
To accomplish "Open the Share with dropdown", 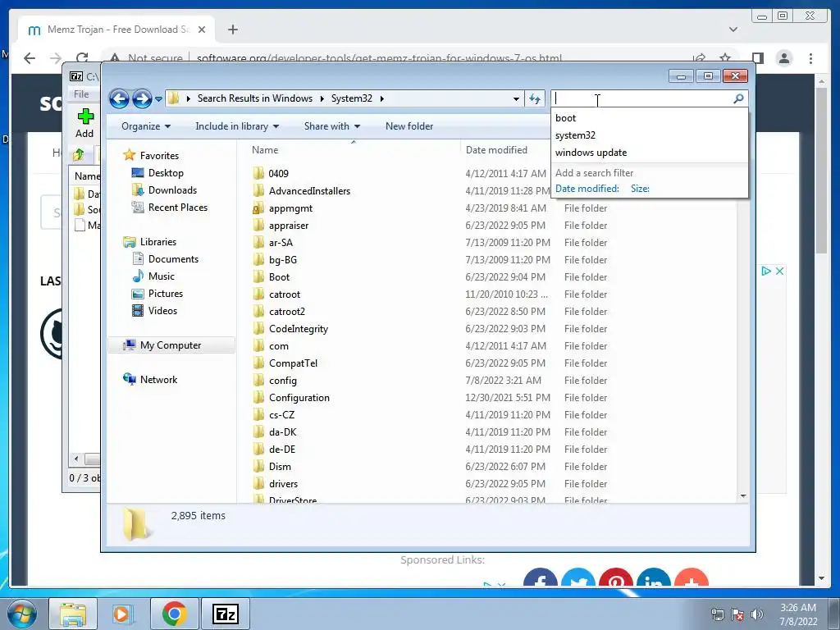I will pyautogui.click(x=331, y=126).
